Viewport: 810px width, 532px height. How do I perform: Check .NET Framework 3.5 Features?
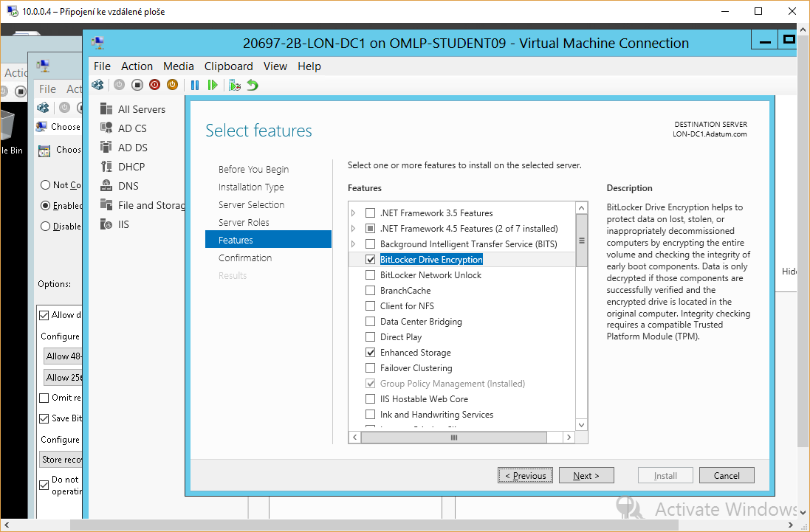click(x=371, y=213)
